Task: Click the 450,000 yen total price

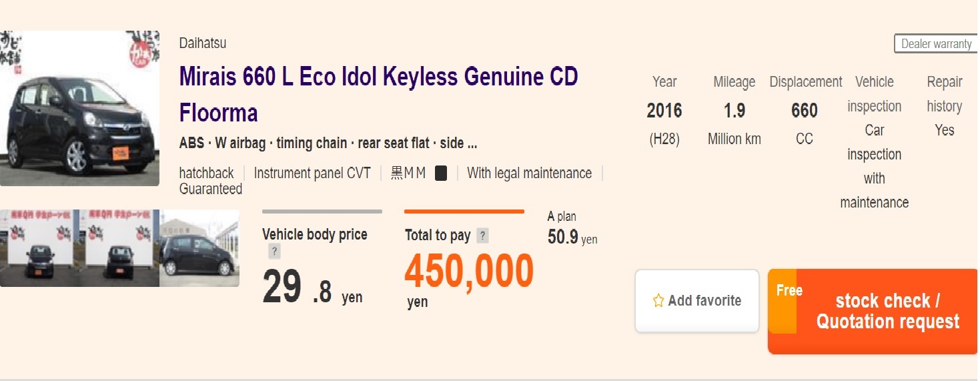Action: tap(468, 272)
